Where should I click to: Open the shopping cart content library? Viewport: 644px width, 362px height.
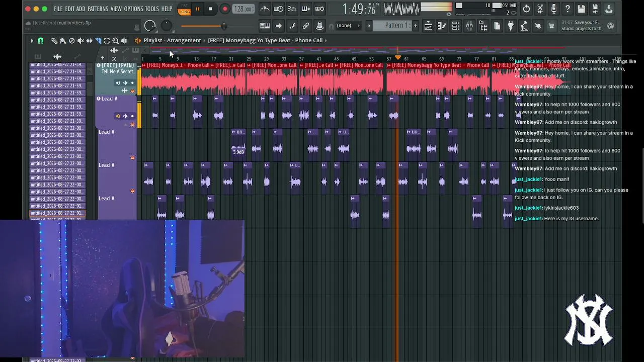551,26
